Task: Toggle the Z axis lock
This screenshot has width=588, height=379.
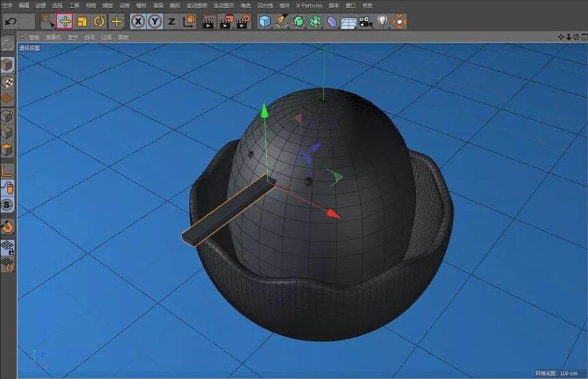Action: click(171, 21)
